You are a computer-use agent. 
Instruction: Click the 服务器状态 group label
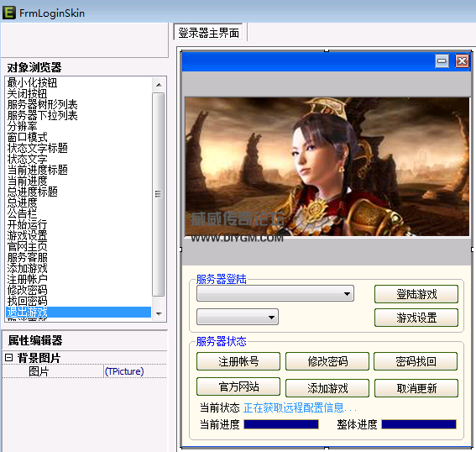click(221, 341)
